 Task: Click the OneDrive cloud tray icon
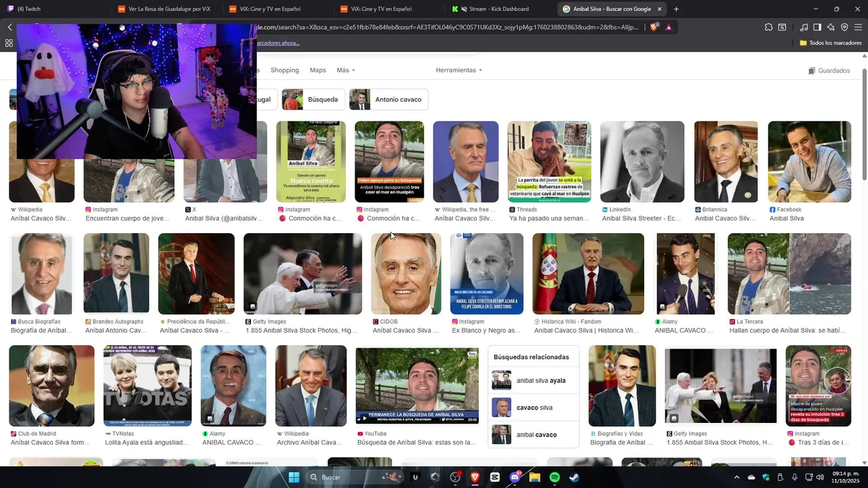click(x=751, y=477)
